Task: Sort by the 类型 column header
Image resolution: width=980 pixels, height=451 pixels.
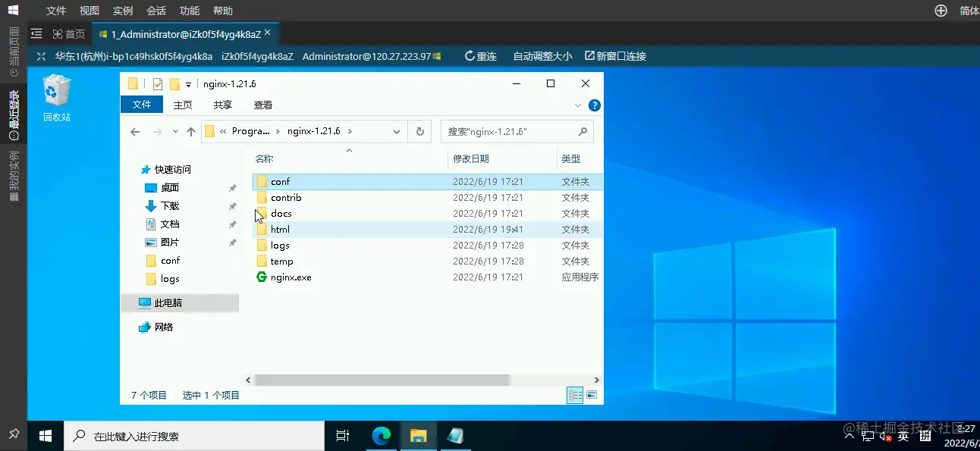Action: (570, 158)
